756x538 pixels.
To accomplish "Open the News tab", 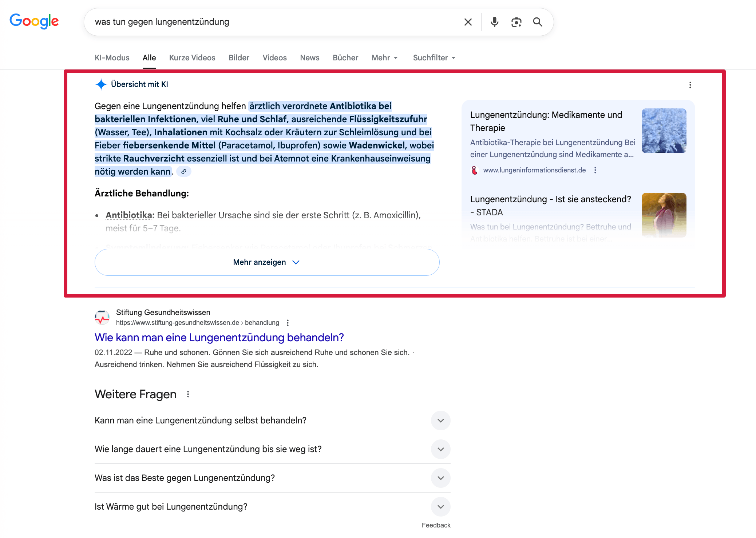I will (x=309, y=57).
